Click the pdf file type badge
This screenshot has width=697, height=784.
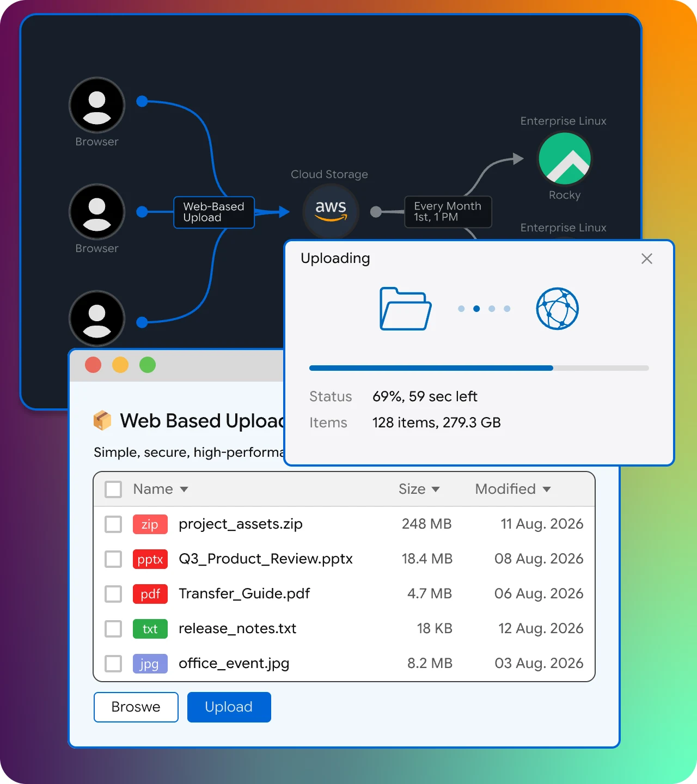[150, 594]
